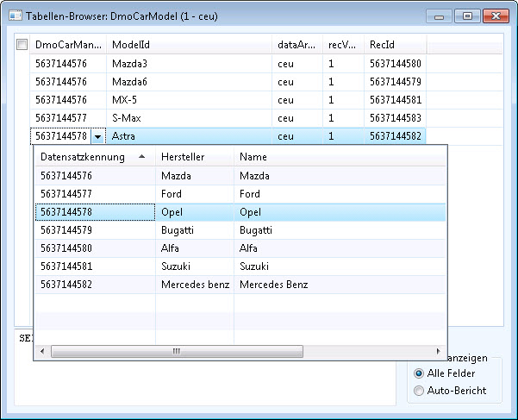Click the Tabellen-Browser window title icon
Image resolution: width=518 pixels, height=420 pixels.
[x=16, y=16]
